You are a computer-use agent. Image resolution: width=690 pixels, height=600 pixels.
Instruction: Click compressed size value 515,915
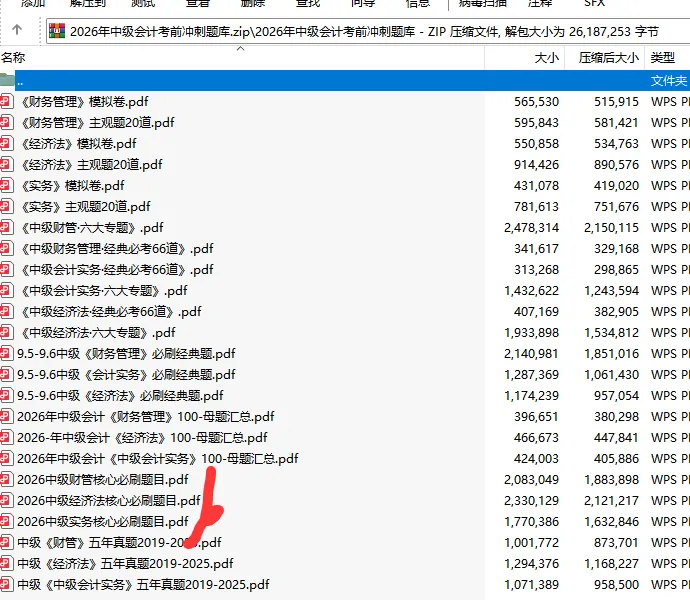click(x=617, y=102)
